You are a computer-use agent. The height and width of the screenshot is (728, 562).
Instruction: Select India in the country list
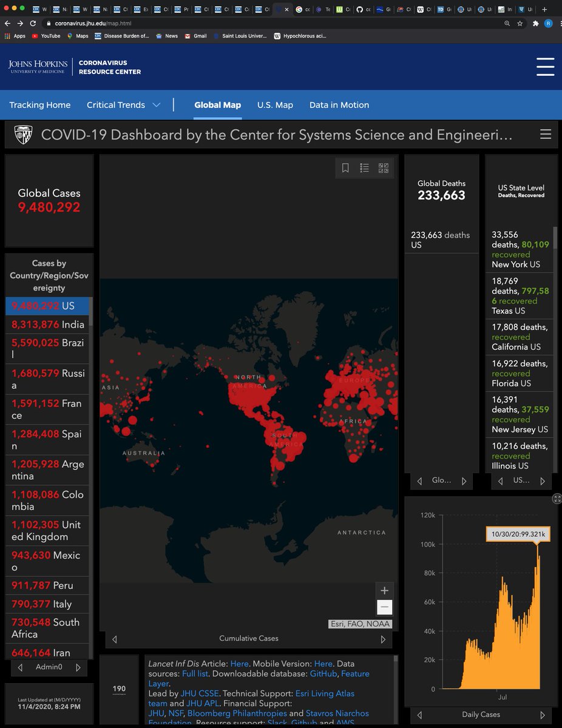point(47,325)
